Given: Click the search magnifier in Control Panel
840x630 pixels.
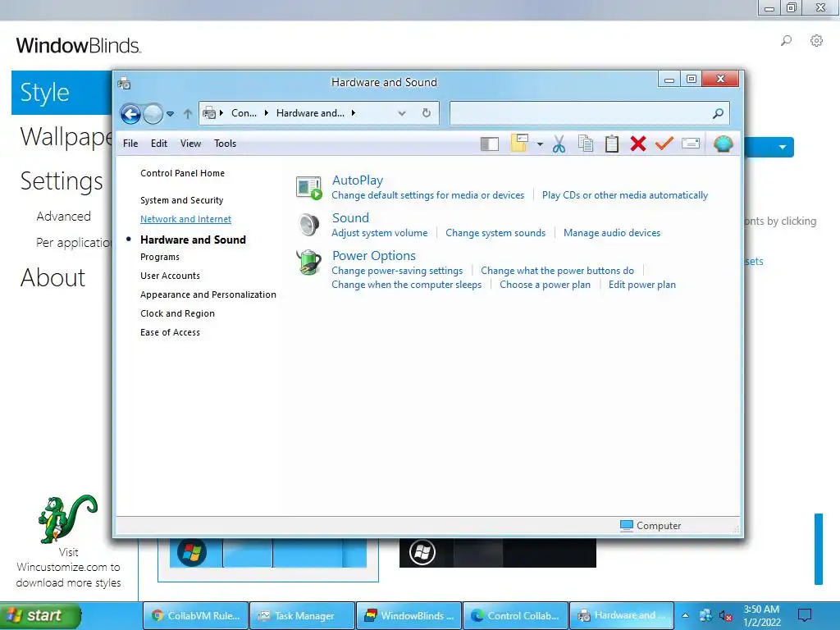Looking at the screenshot, I should 719,113.
